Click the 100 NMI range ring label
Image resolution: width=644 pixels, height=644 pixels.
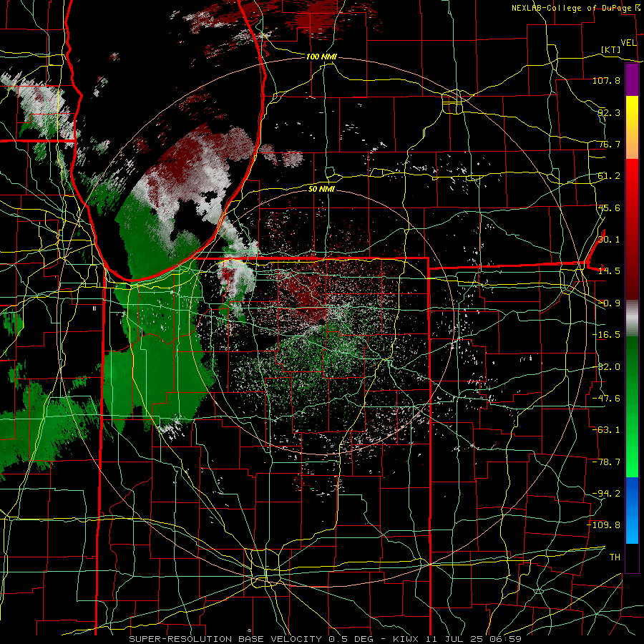[x=321, y=57]
